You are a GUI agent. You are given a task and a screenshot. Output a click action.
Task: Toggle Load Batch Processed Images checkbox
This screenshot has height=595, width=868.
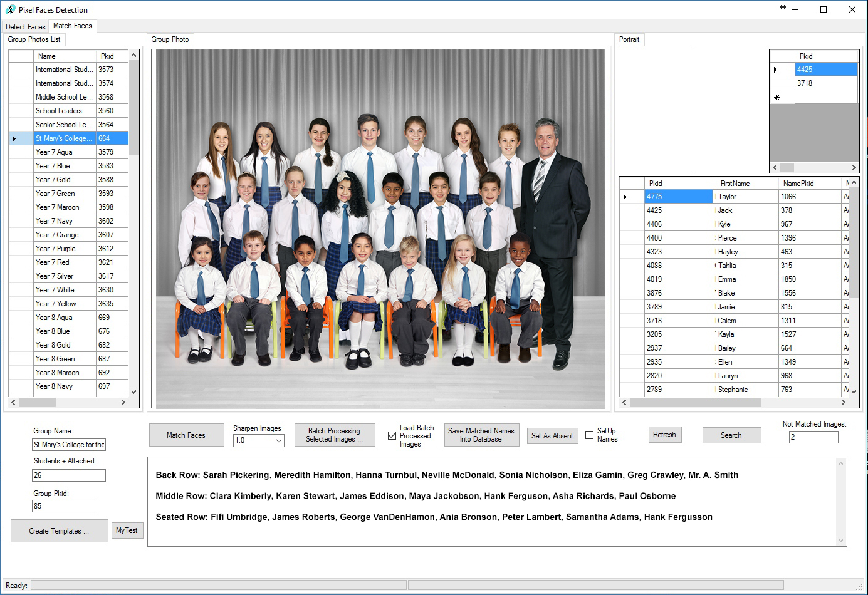pos(392,436)
